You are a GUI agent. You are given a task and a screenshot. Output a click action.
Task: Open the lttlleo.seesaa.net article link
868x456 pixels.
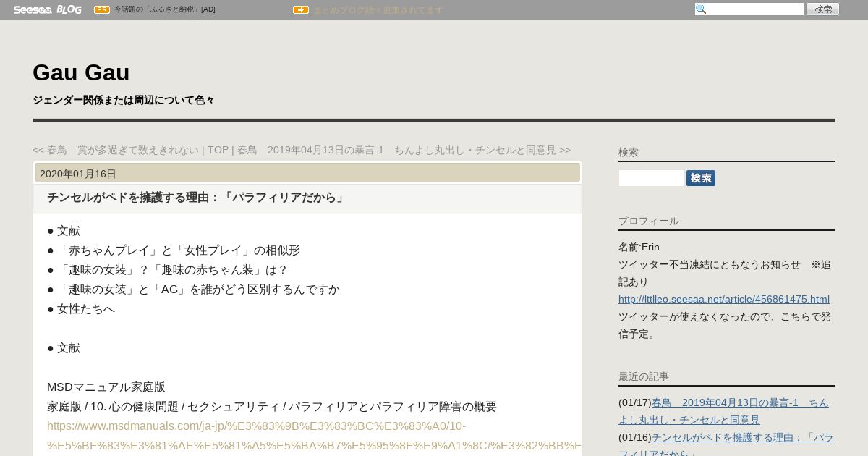(x=724, y=299)
